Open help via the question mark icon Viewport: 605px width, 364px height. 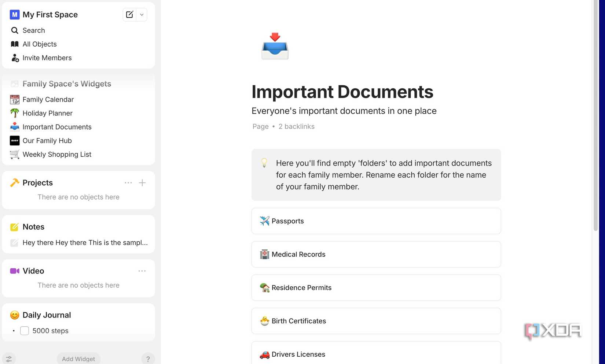click(148, 359)
